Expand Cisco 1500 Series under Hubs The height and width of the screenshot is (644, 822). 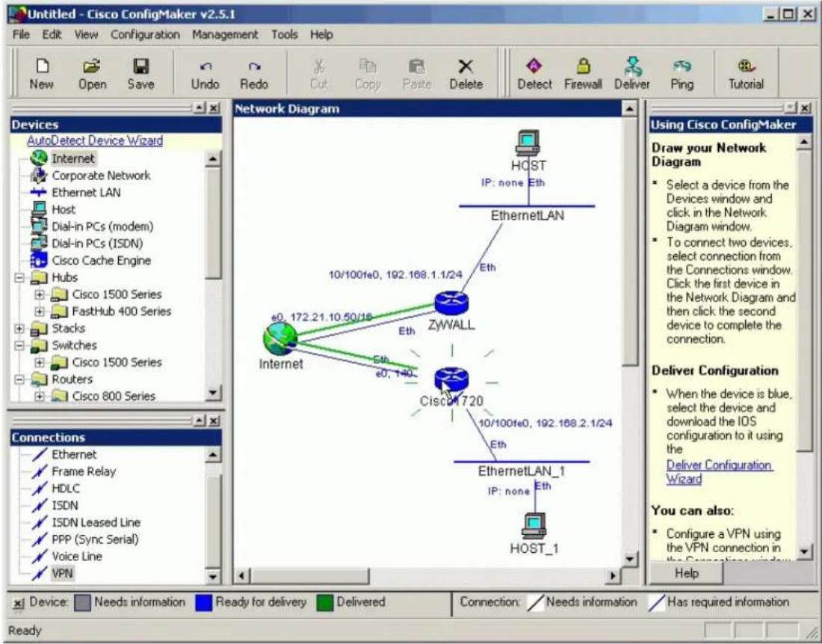pyautogui.click(x=40, y=294)
